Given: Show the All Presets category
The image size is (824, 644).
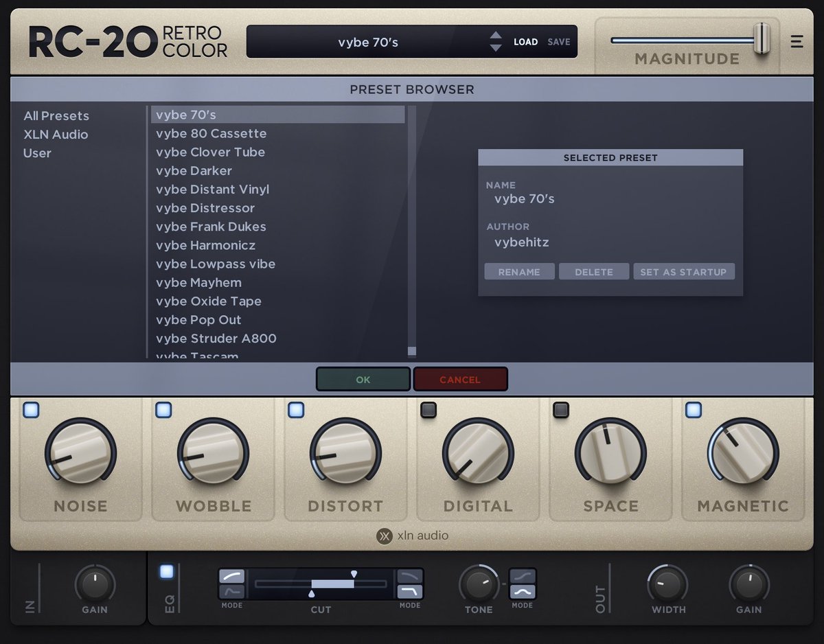Looking at the screenshot, I should (56, 116).
